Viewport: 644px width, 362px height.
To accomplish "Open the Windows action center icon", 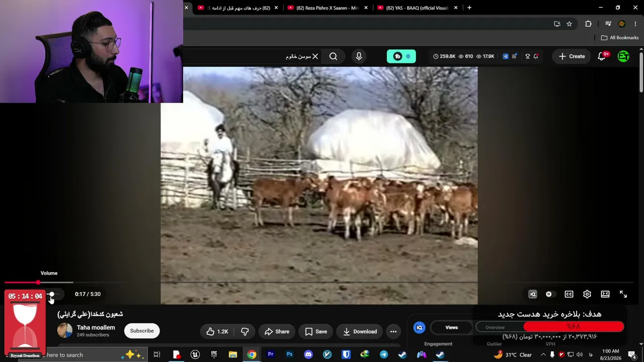I will tap(632, 355).
